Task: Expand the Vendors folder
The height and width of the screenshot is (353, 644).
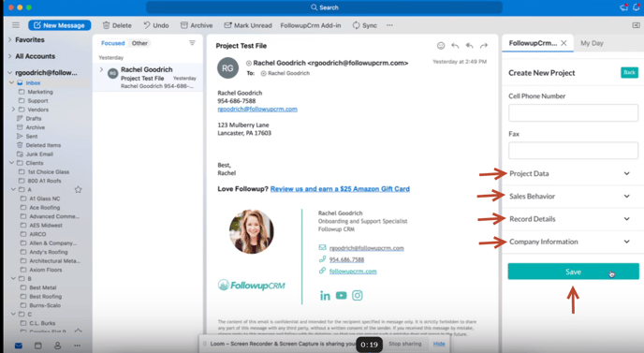Action: tap(13, 110)
